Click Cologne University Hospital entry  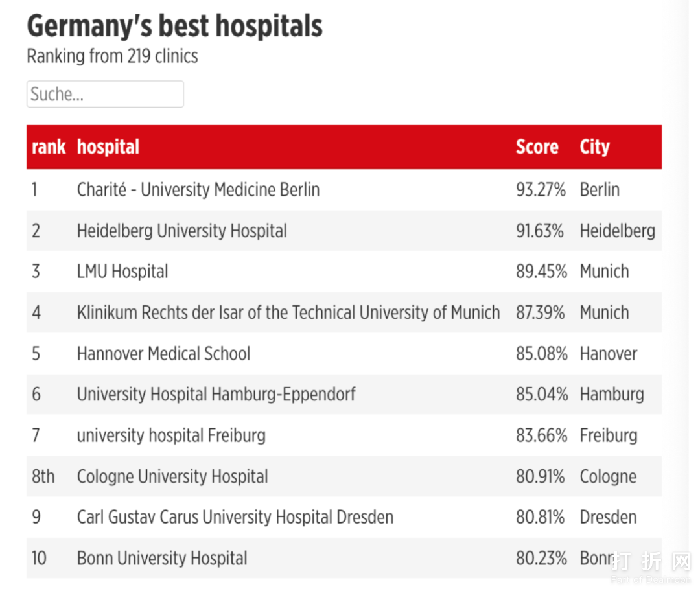coord(172,477)
